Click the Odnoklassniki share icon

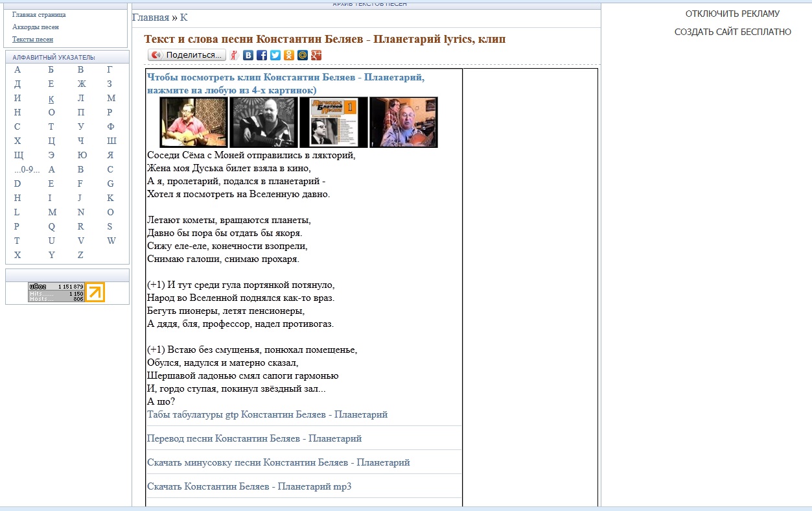coord(289,55)
